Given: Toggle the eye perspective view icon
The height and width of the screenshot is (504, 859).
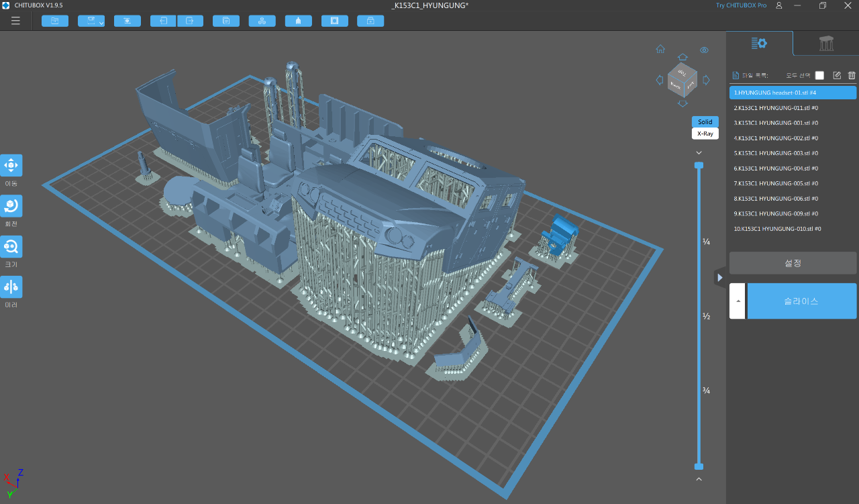Looking at the screenshot, I should click(704, 50).
